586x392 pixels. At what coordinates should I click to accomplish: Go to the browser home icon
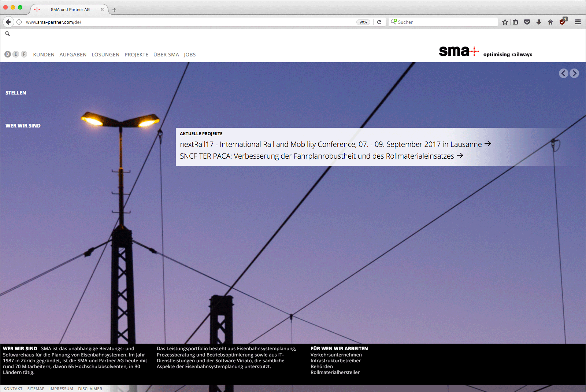550,22
